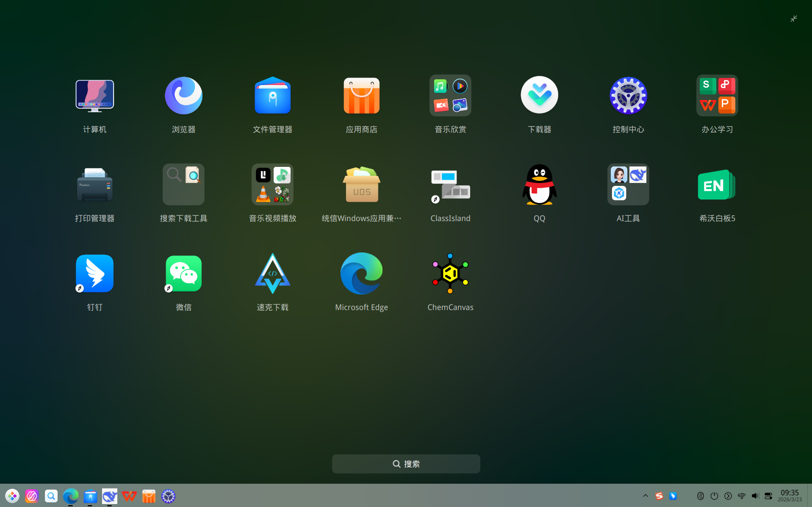This screenshot has width=812, height=507.
Task: Show hidden tray icons with the up arrow
Action: point(645,496)
